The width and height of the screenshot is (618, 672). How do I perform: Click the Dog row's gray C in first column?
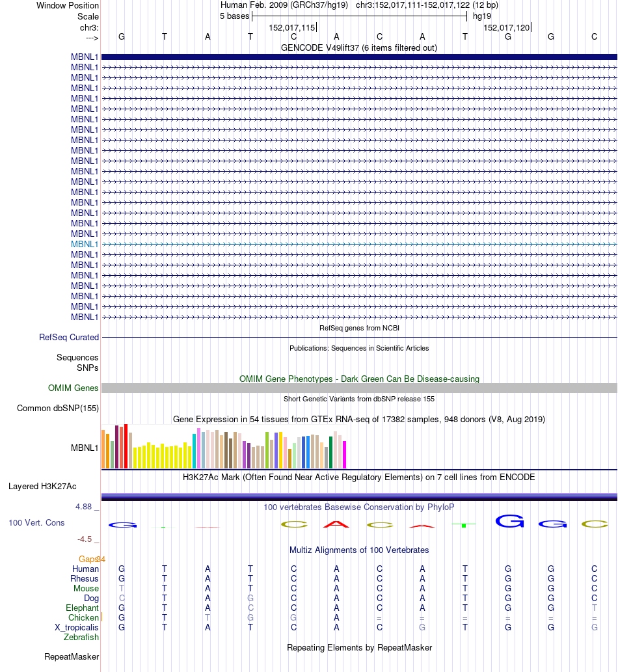click(x=122, y=598)
